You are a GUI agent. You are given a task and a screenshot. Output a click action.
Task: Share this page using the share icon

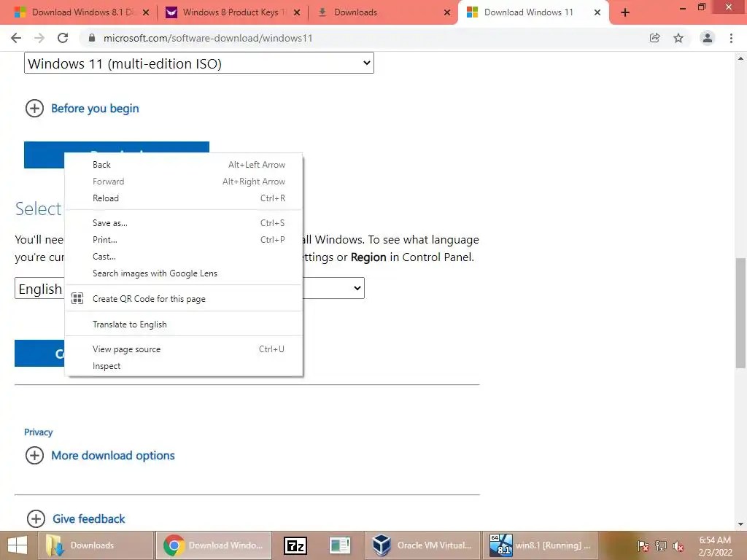[654, 38]
